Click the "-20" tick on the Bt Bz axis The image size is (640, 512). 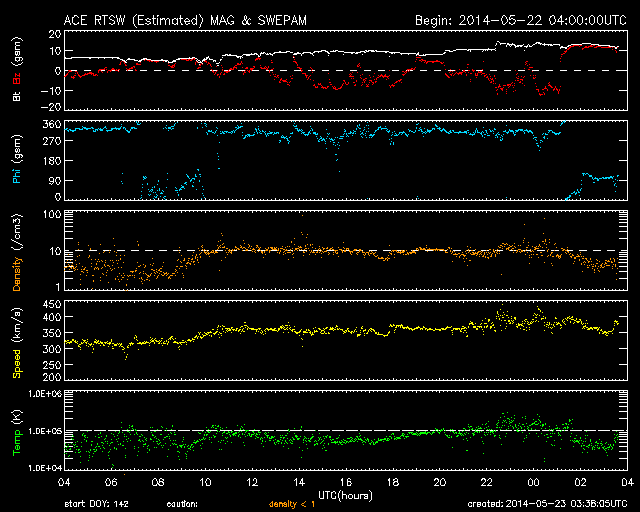tap(51, 107)
